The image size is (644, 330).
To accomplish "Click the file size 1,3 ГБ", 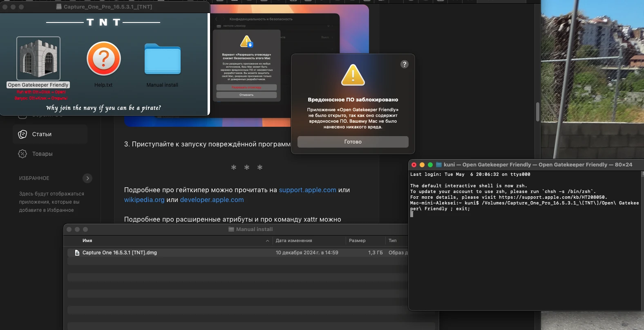I will pos(376,253).
